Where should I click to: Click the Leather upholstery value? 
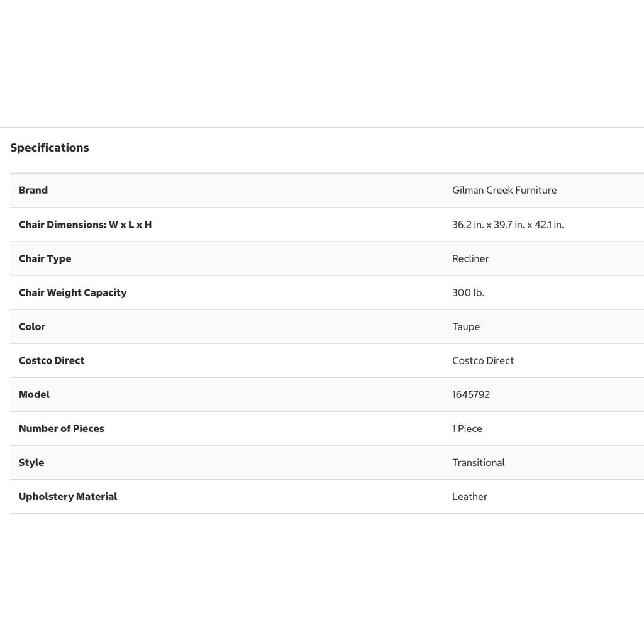(x=469, y=497)
